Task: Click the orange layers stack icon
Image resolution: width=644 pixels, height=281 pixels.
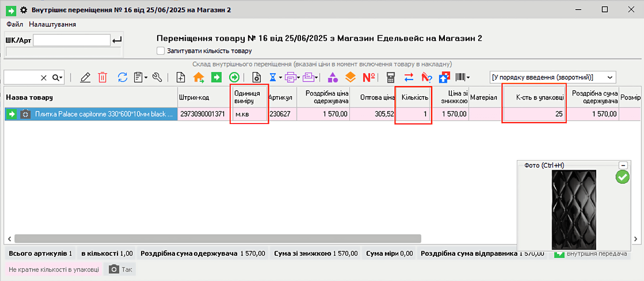Action: click(350, 77)
